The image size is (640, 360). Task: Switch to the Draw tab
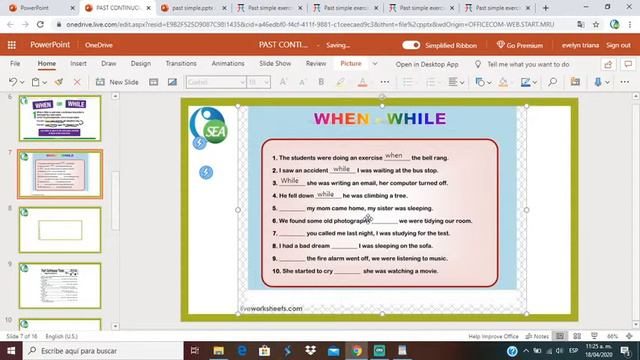click(109, 64)
